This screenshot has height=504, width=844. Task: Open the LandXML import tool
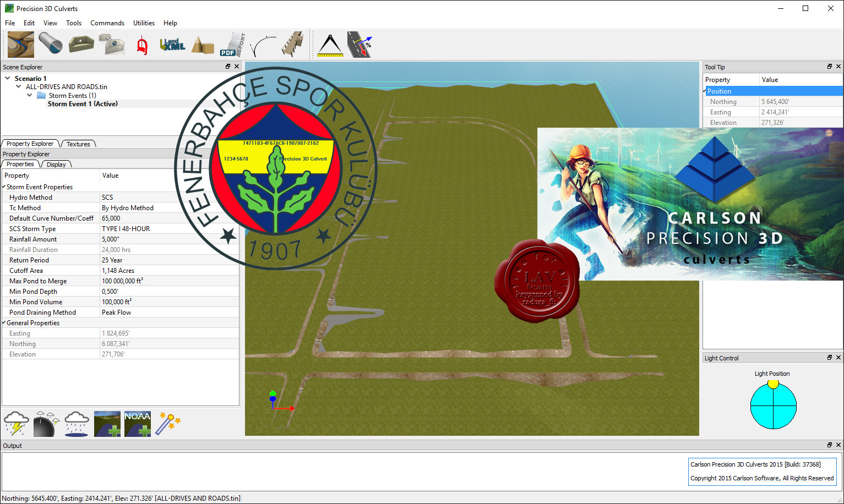click(172, 45)
